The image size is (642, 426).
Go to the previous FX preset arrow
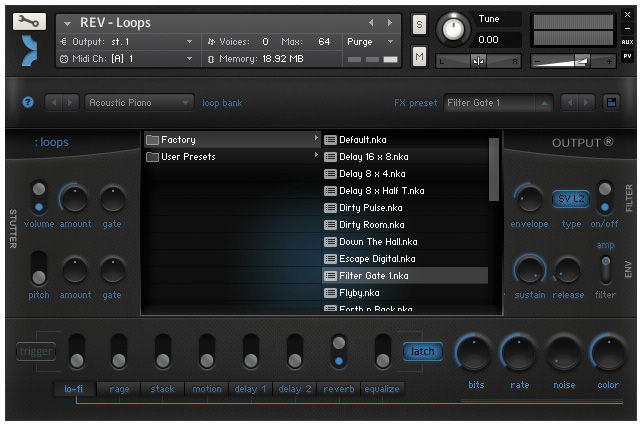pos(570,102)
